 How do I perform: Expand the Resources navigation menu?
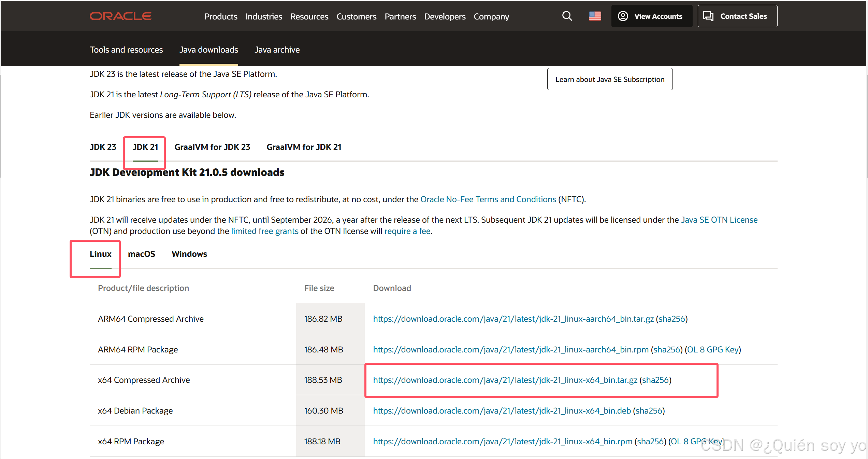pos(309,16)
